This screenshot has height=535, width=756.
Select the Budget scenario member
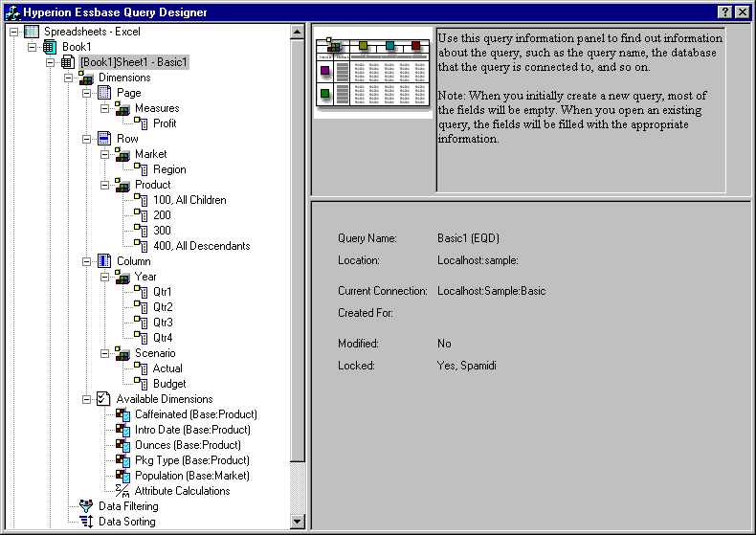(169, 384)
